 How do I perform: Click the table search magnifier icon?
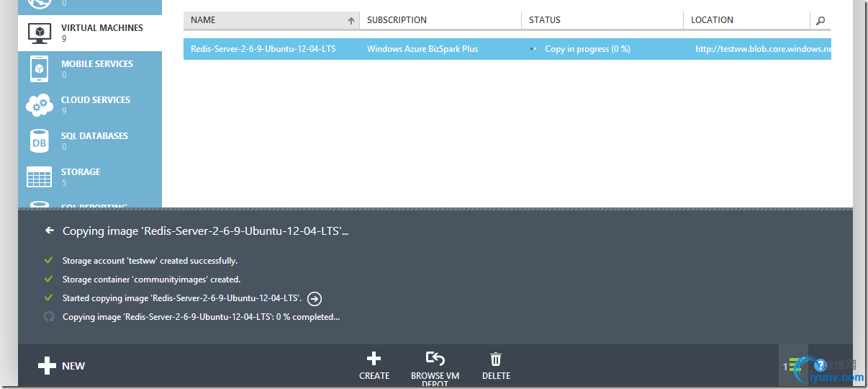coord(820,21)
